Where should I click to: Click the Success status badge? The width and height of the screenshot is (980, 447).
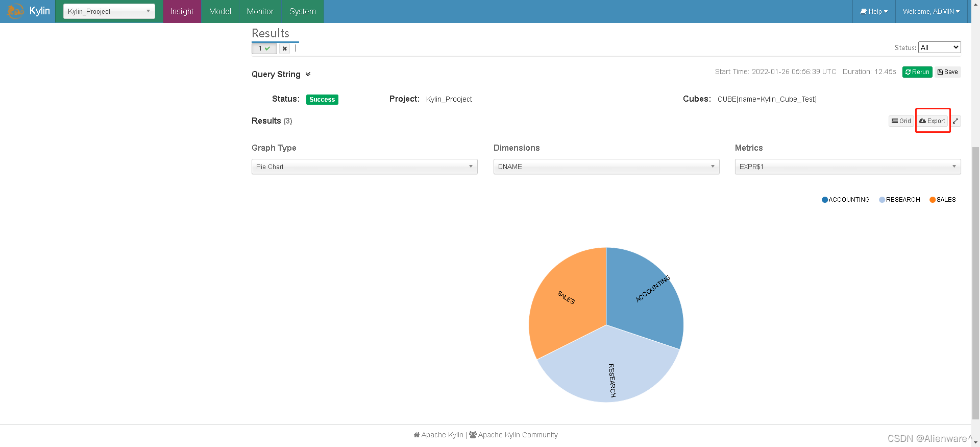pos(322,100)
